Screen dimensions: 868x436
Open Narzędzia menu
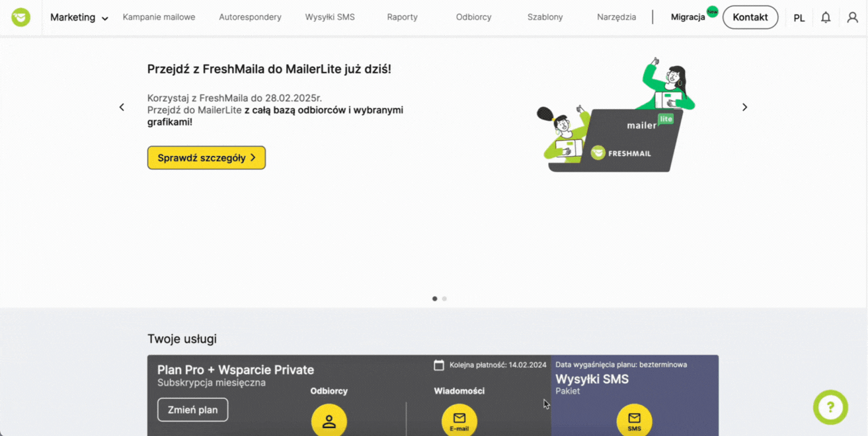616,17
